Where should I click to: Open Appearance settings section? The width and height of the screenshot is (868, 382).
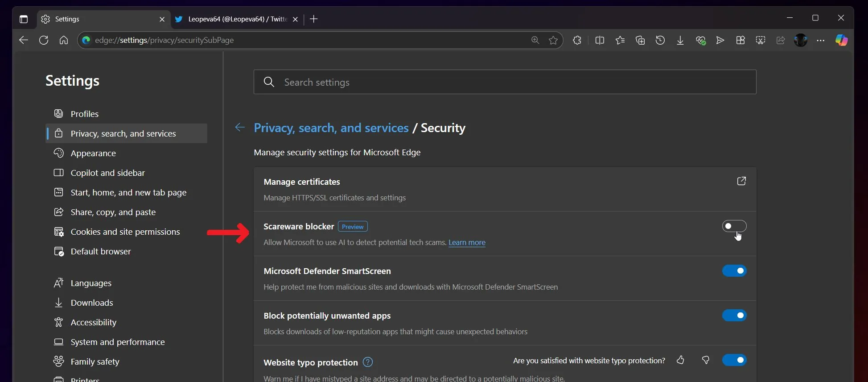(x=126, y=153)
